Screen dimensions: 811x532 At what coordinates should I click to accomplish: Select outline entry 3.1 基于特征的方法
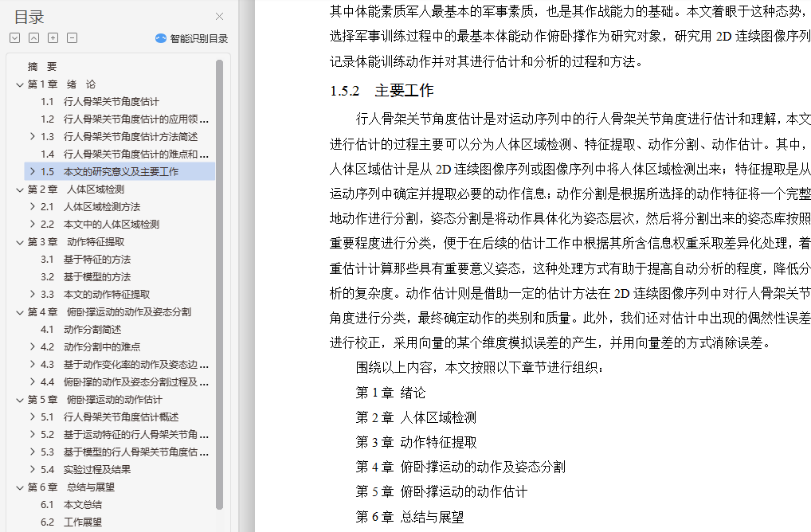(86, 260)
